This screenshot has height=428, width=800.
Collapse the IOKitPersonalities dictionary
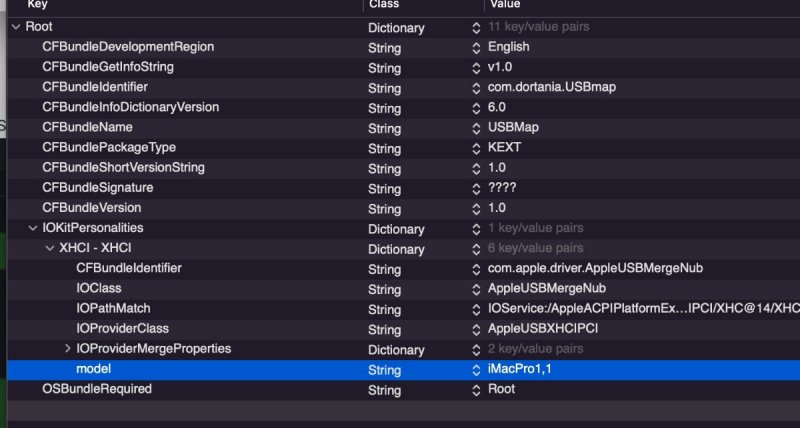(x=32, y=229)
